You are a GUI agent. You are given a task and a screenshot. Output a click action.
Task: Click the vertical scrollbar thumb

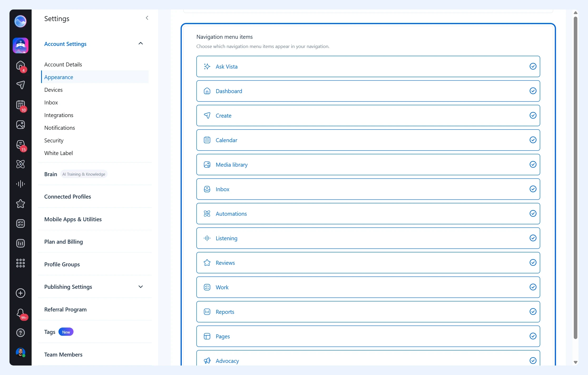point(576,178)
